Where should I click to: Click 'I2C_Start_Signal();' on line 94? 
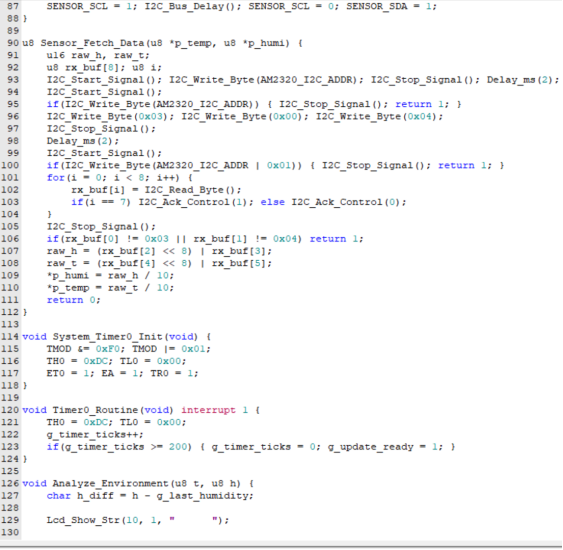point(104,92)
